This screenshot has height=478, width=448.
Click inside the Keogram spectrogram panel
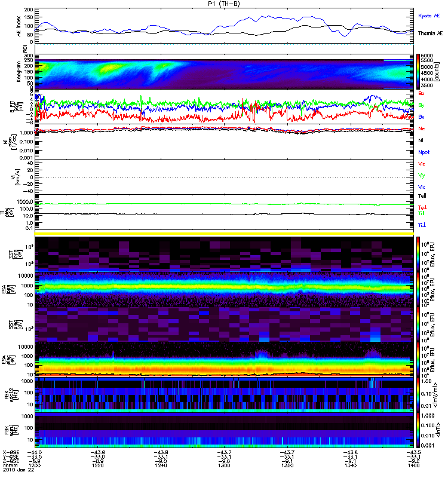pos(225,73)
